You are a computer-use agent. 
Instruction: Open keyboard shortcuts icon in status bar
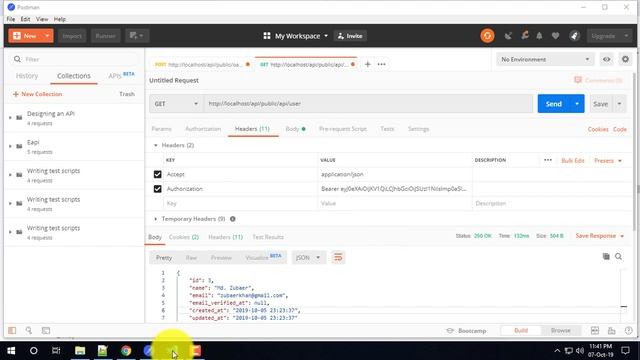(x=611, y=331)
